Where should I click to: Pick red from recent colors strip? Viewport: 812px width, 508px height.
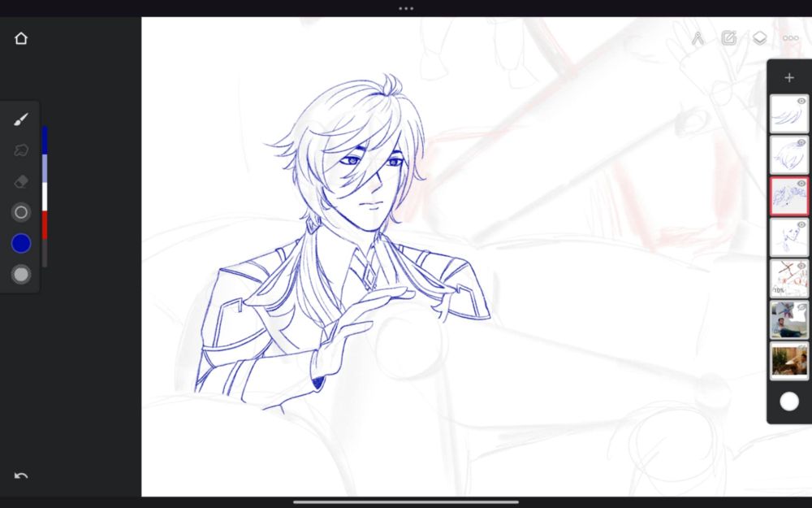coord(45,225)
